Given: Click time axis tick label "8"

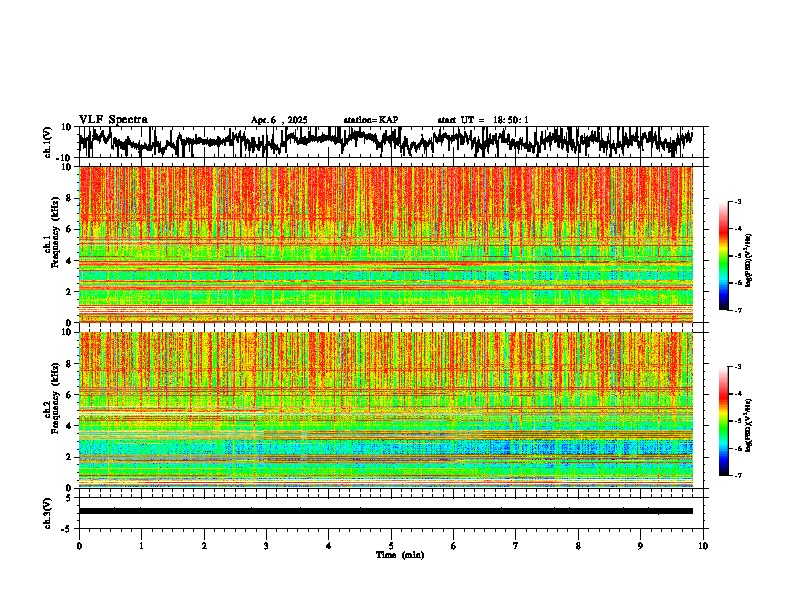Looking at the screenshot, I should pyautogui.click(x=578, y=546).
